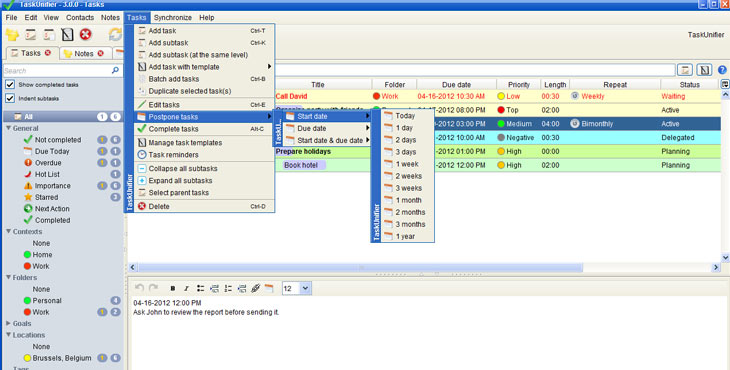Screen dimensions: 730x370
Task: Insert hyperlink using chain icon
Action: (x=255, y=289)
